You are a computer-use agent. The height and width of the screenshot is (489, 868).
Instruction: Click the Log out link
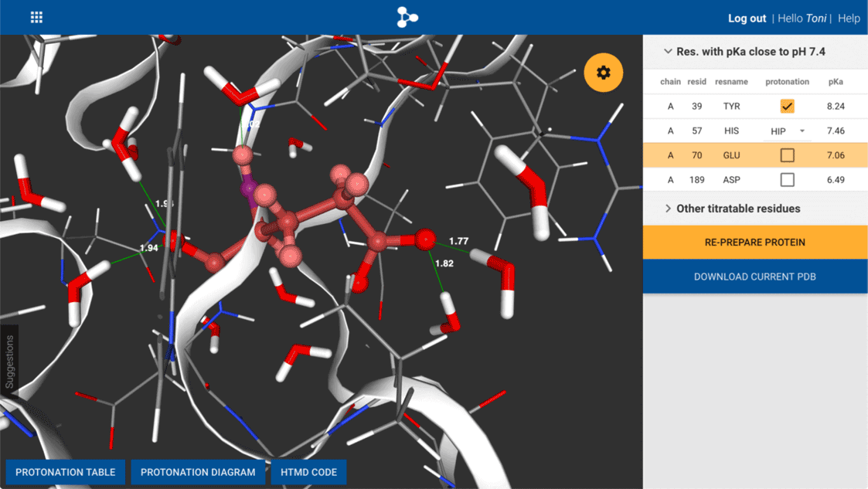coord(747,19)
